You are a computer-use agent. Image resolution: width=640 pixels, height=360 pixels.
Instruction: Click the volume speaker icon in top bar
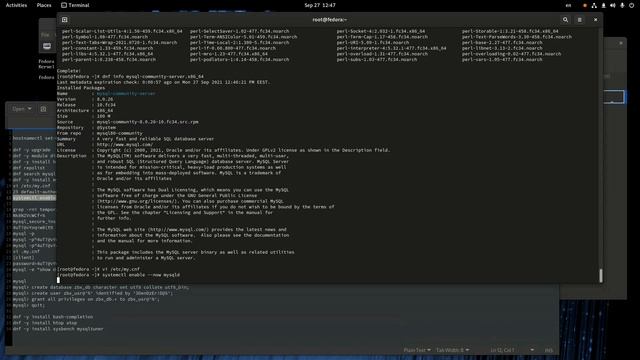pyautogui.click(x=613, y=5)
